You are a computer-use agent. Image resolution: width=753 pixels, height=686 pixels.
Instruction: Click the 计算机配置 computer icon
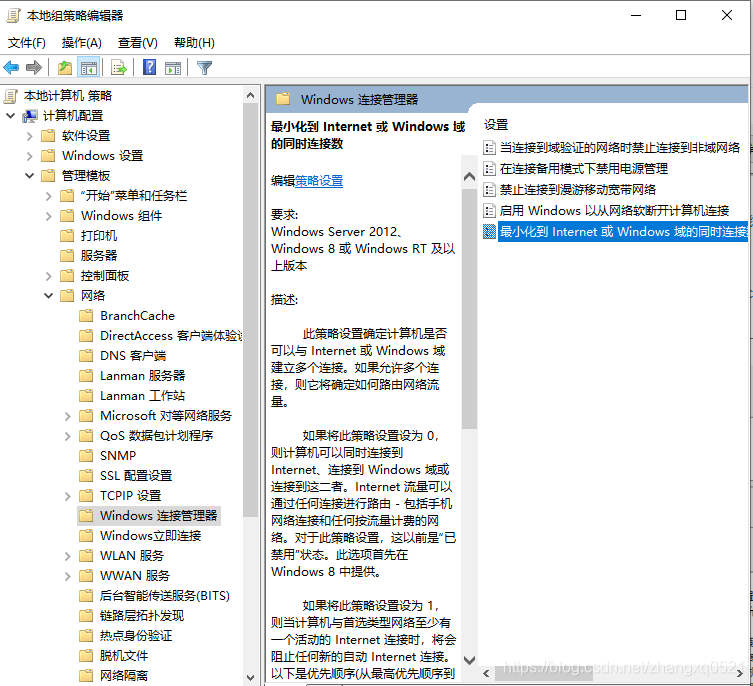coord(30,116)
